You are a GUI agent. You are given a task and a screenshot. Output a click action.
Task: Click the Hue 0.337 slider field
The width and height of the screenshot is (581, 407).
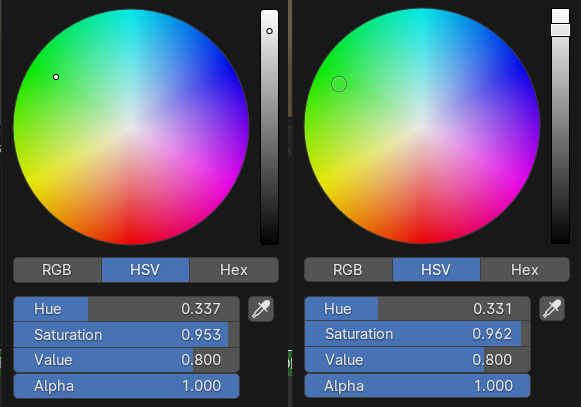click(x=126, y=309)
